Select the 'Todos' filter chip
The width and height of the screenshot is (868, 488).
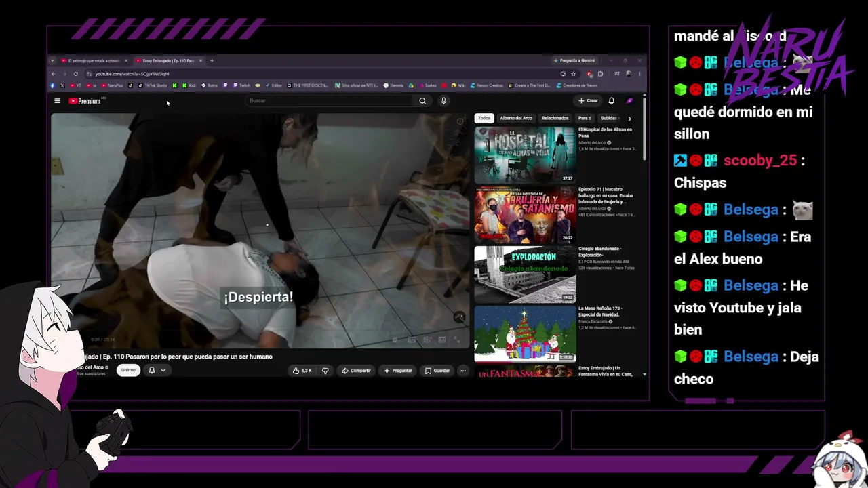[x=484, y=118]
